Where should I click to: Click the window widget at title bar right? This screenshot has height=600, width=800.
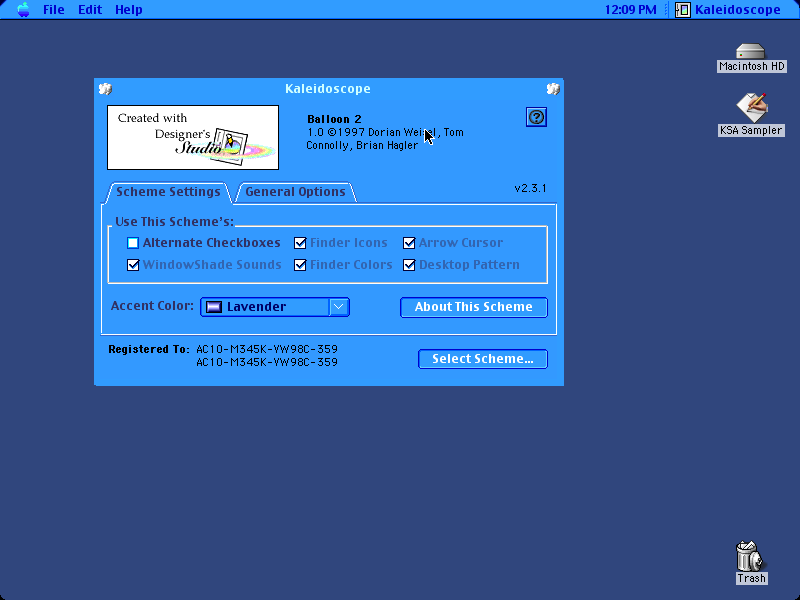(553, 89)
